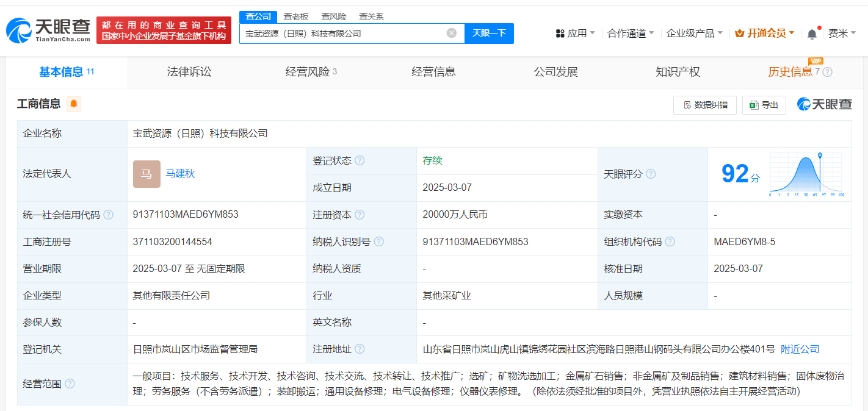Click the company name search input field
The image size is (868, 411).
tap(342, 33)
